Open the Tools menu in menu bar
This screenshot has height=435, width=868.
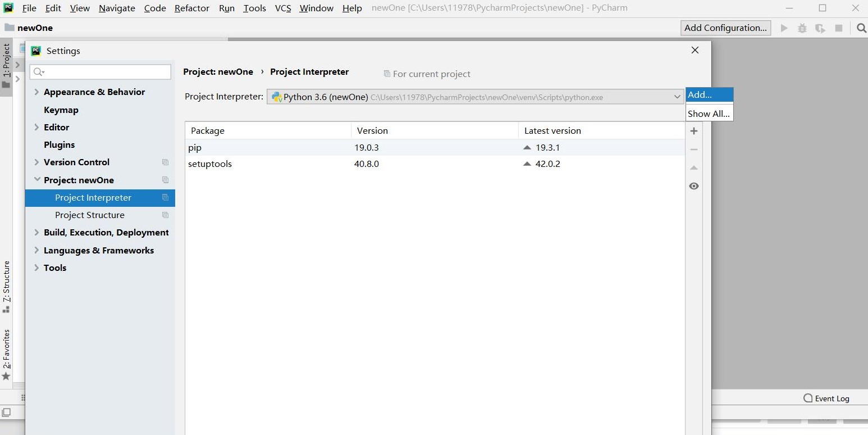tap(254, 8)
